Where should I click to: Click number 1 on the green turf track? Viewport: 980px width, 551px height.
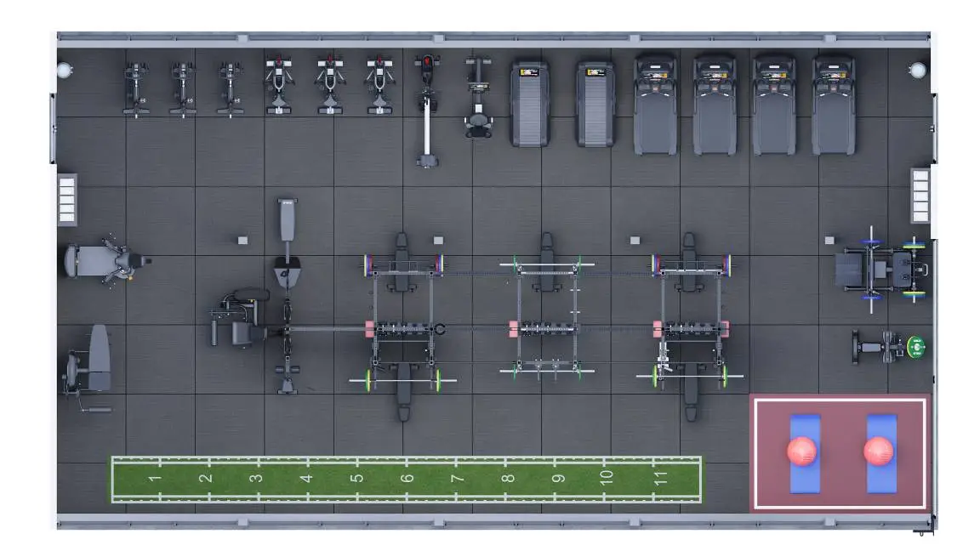pos(155,480)
